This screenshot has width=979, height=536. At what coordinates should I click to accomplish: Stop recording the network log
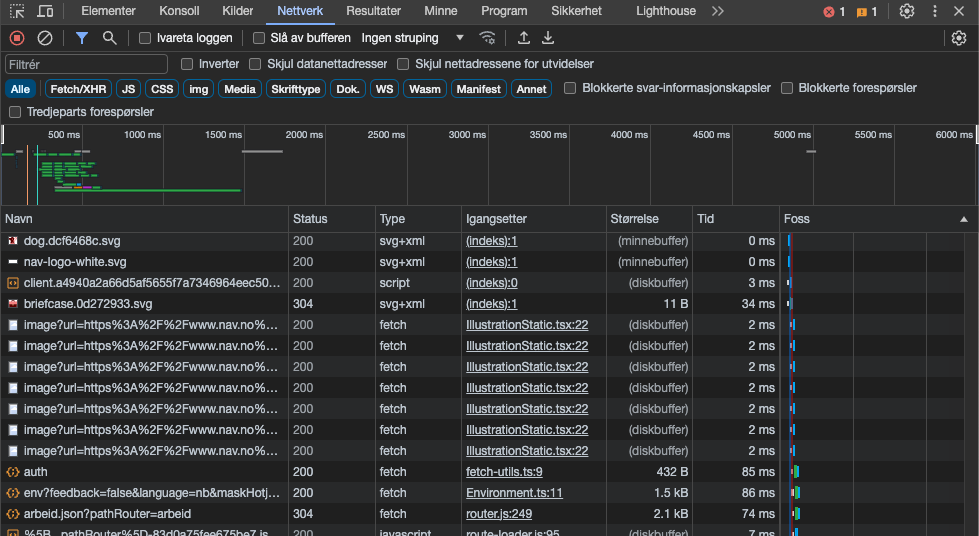(x=17, y=38)
